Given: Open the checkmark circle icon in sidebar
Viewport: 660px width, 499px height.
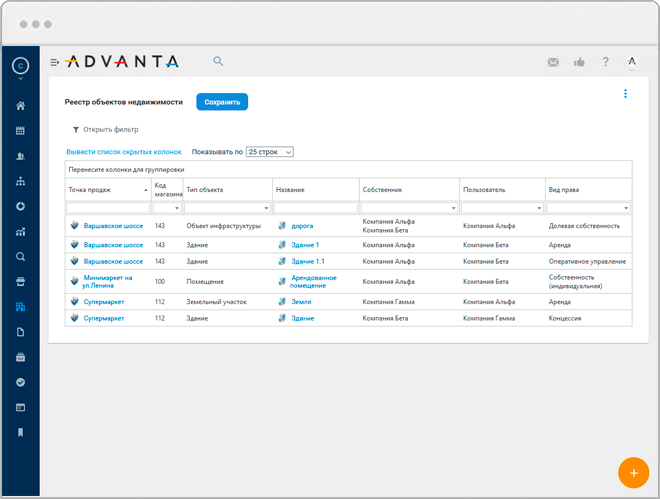Looking at the screenshot, I should [20, 382].
